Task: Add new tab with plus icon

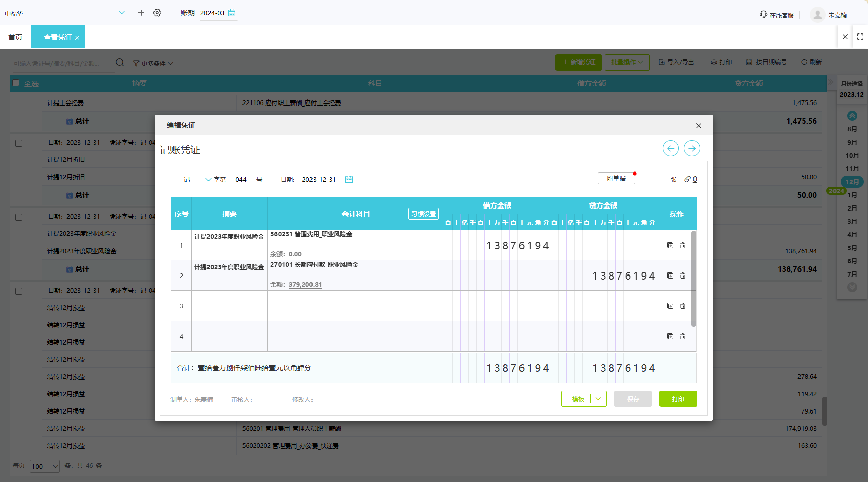Action: tap(141, 13)
